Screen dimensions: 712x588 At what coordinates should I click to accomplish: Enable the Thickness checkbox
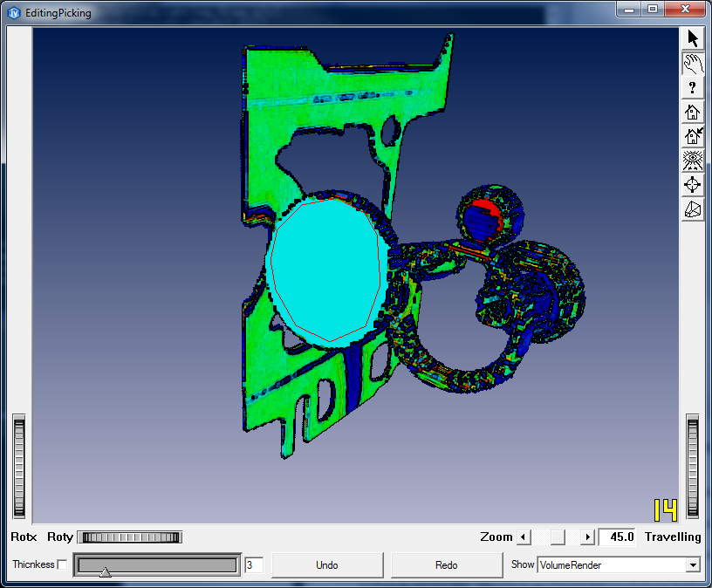coord(62,564)
